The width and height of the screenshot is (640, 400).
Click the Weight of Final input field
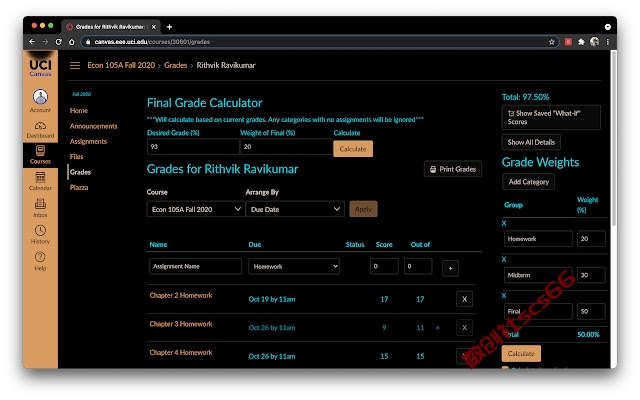click(x=286, y=147)
